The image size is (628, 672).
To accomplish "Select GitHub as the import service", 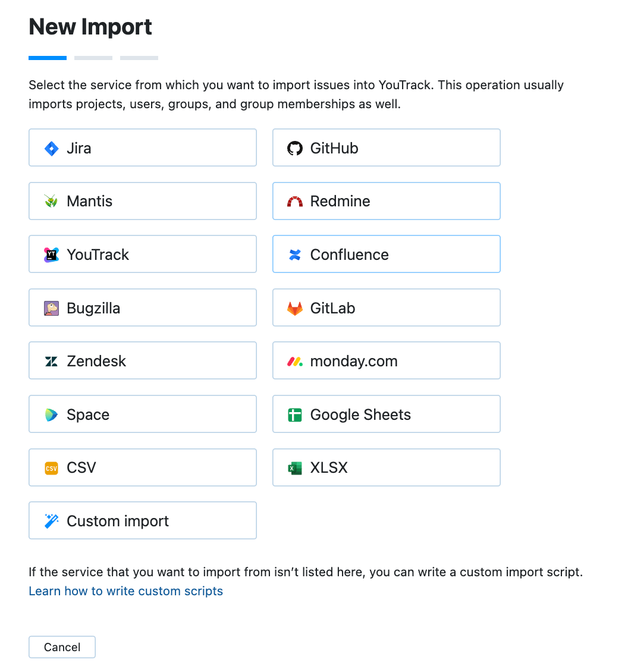I will click(x=386, y=147).
